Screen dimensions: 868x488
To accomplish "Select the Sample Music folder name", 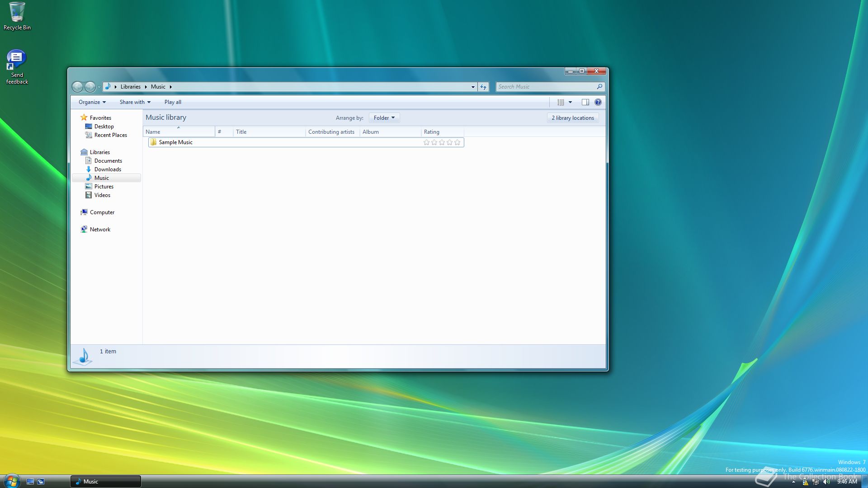I will (176, 142).
